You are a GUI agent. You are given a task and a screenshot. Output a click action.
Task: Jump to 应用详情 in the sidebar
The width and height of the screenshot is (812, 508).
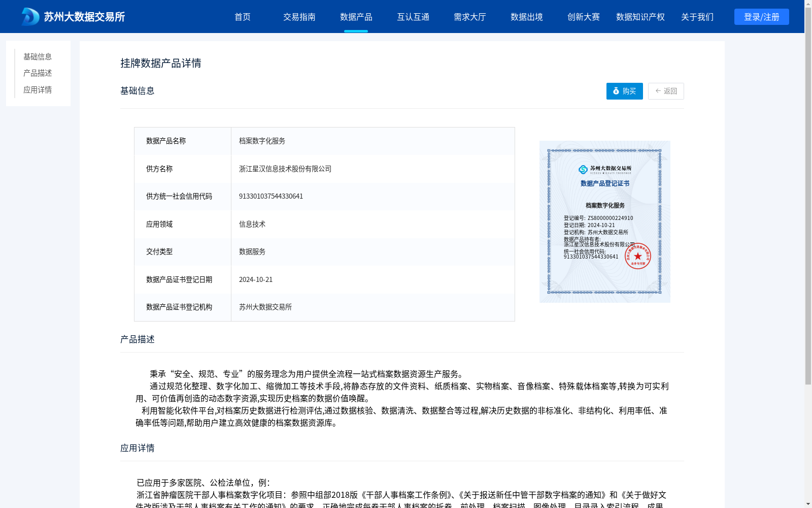[x=38, y=90]
